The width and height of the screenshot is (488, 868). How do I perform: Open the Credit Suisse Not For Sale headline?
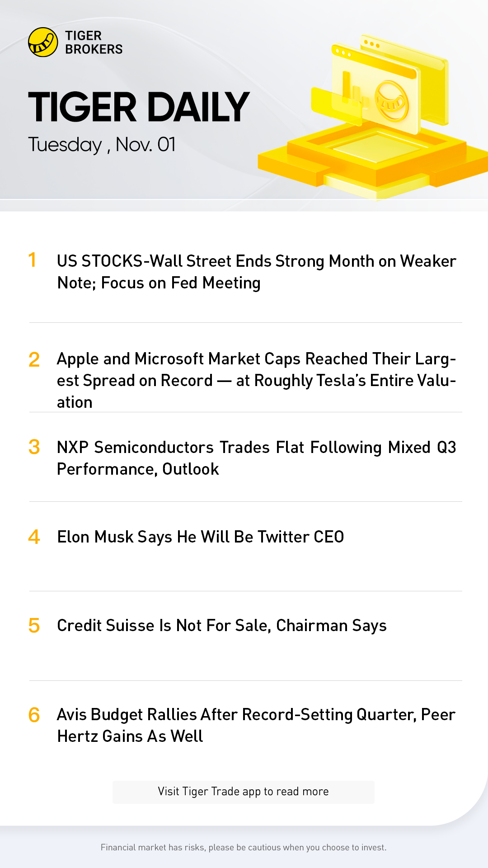222,626
